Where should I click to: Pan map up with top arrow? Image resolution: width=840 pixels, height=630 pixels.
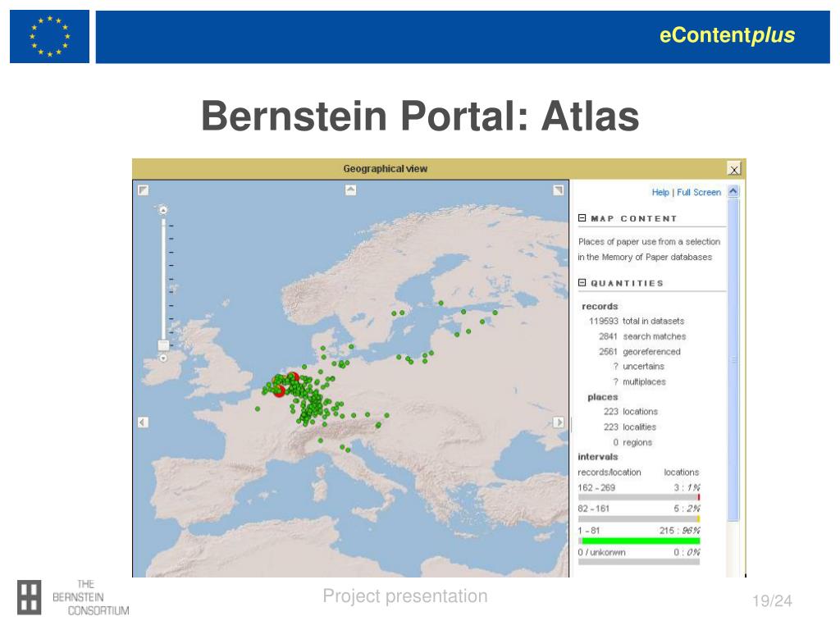[x=350, y=189]
